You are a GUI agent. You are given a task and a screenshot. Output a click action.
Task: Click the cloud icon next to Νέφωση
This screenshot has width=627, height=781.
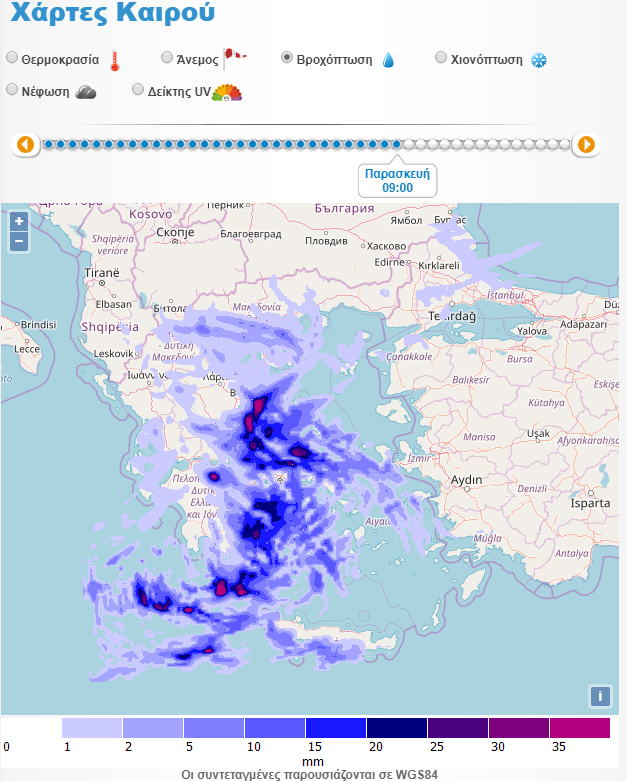click(x=86, y=92)
